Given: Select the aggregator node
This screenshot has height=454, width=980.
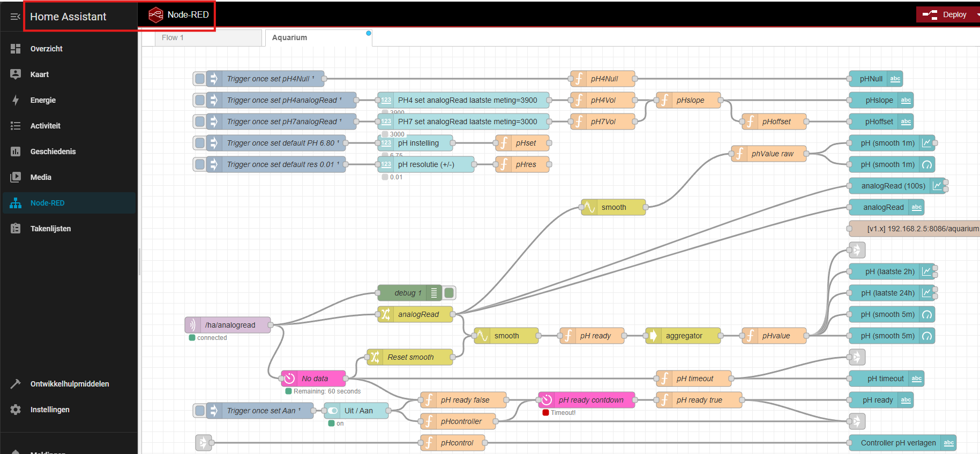Looking at the screenshot, I should coord(683,336).
